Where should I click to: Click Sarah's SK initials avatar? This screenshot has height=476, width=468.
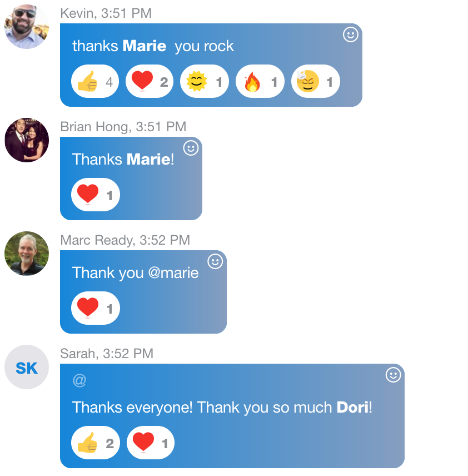[27, 367]
